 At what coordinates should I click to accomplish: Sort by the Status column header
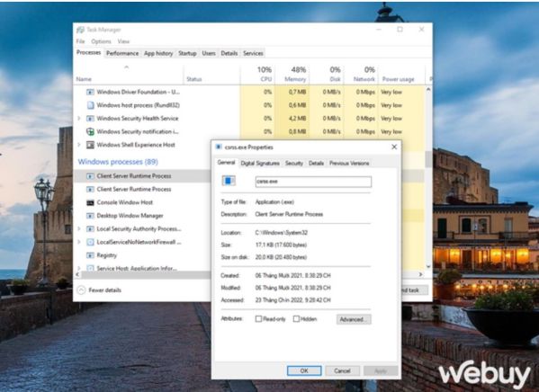point(211,75)
